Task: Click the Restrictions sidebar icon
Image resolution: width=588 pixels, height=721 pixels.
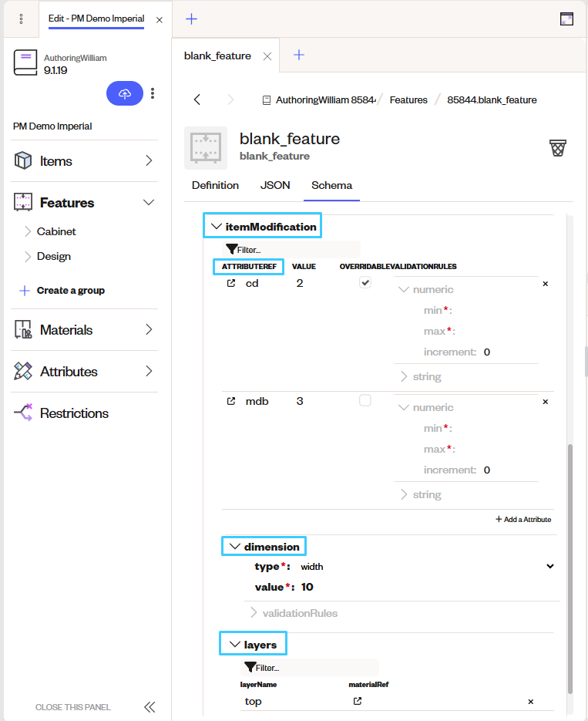Action: [x=22, y=413]
